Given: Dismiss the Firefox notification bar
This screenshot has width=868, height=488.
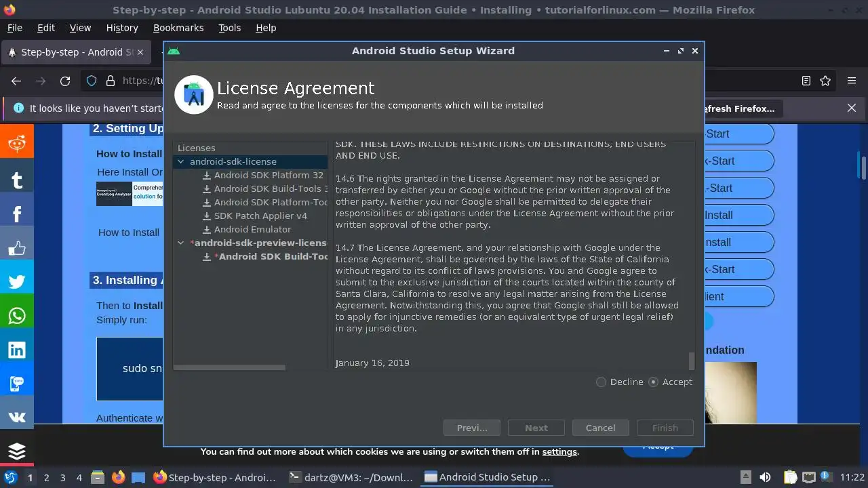Looking at the screenshot, I should tap(852, 108).
